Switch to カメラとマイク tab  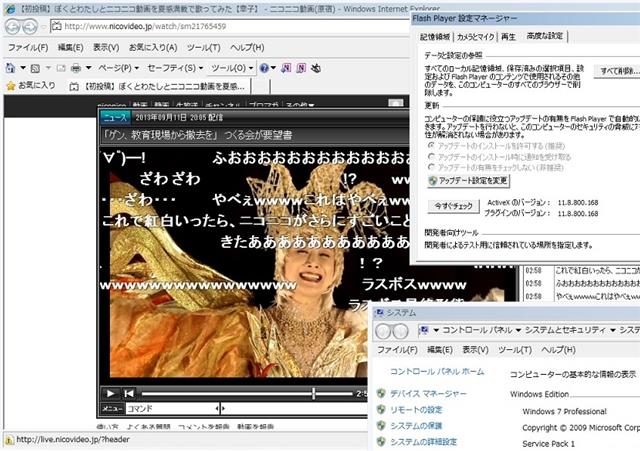[476, 37]
